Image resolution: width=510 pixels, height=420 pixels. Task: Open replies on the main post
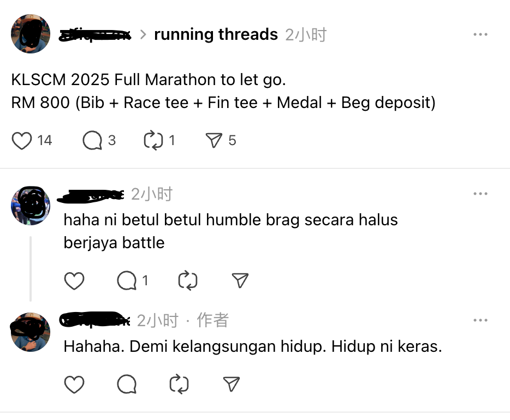pos(92,141)
